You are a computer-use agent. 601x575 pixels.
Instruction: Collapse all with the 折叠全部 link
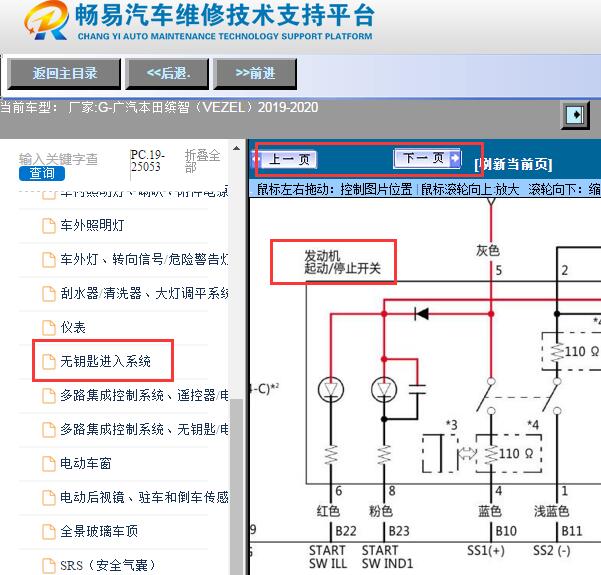(202, 161)
